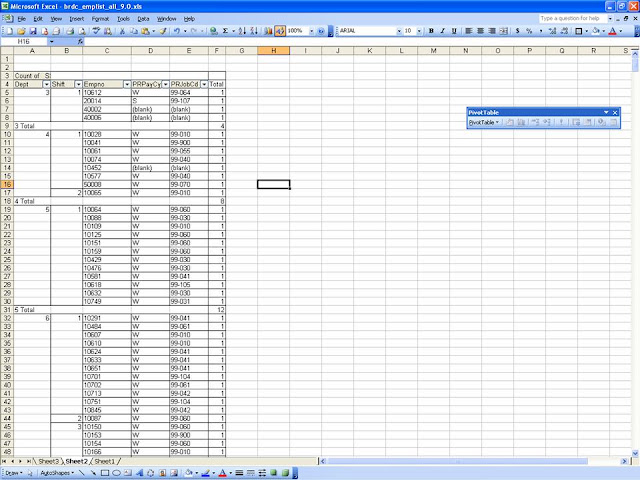640x480 pixels.
Task: Click the Currency style dollar icon
Action: (x=518, y=31)
